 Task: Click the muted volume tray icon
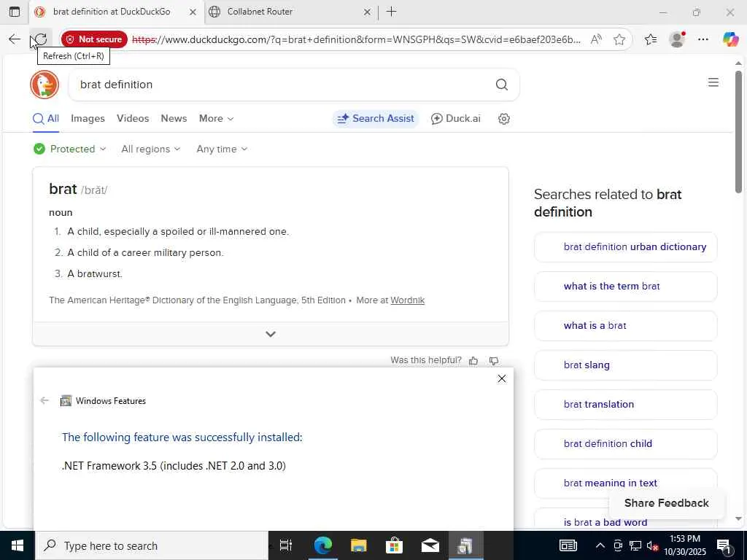(652, 545)
